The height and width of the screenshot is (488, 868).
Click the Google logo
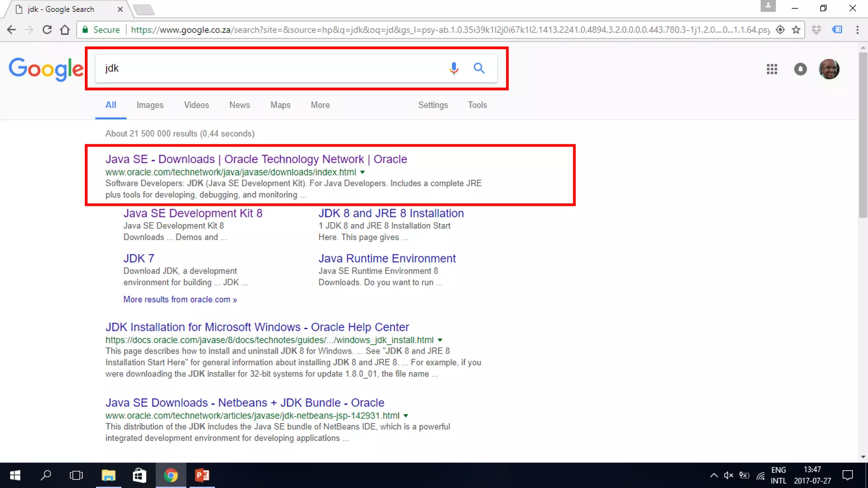tap(46, 69)
